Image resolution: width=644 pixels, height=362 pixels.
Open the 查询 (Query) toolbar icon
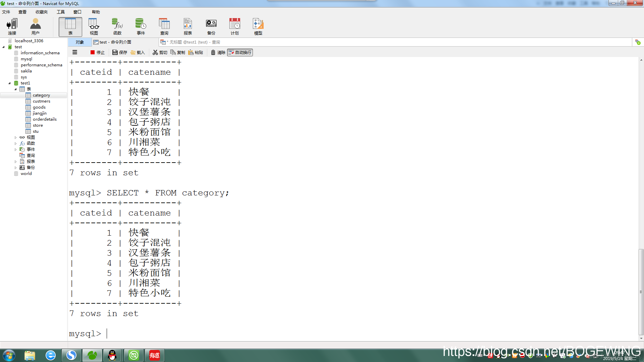click(x=164, y=26)
